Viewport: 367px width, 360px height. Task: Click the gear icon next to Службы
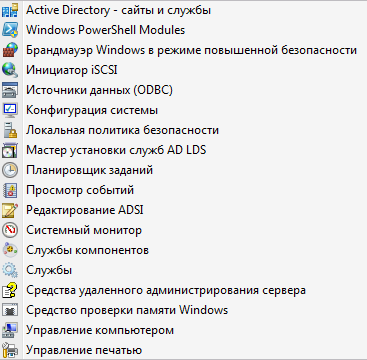pyautogui.click(x=10, y=270)
